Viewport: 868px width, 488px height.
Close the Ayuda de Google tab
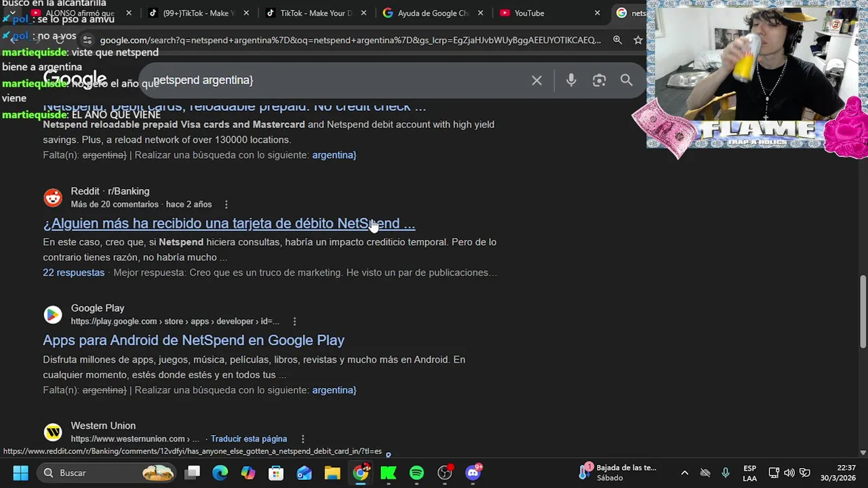480,13
